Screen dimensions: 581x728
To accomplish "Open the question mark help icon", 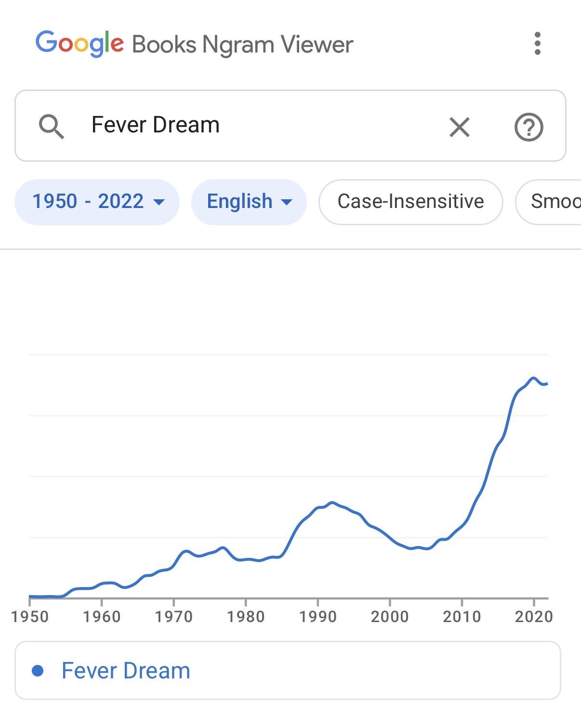I will point(528,127).
